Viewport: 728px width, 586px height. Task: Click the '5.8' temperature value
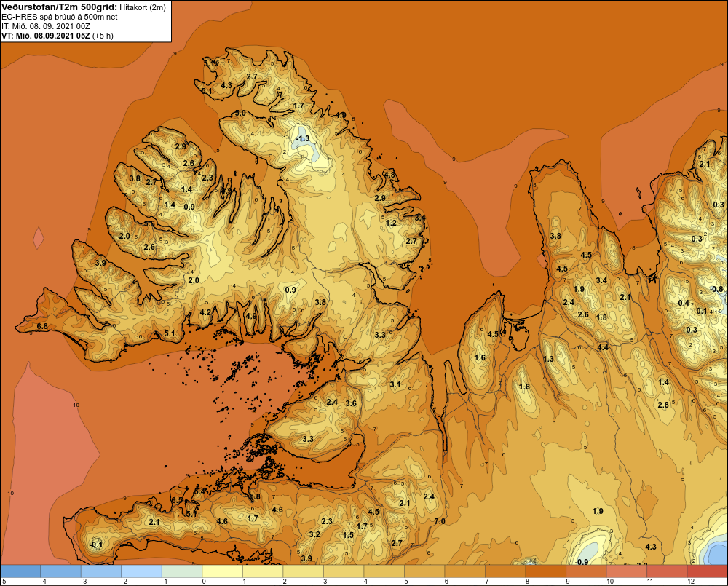click(x=255, y=497)
